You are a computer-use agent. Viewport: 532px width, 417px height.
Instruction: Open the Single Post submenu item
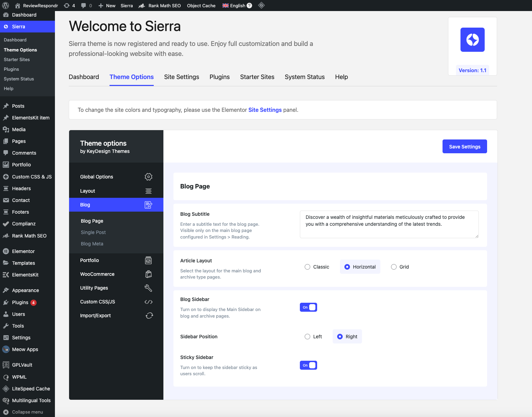[x=93, y=232]
